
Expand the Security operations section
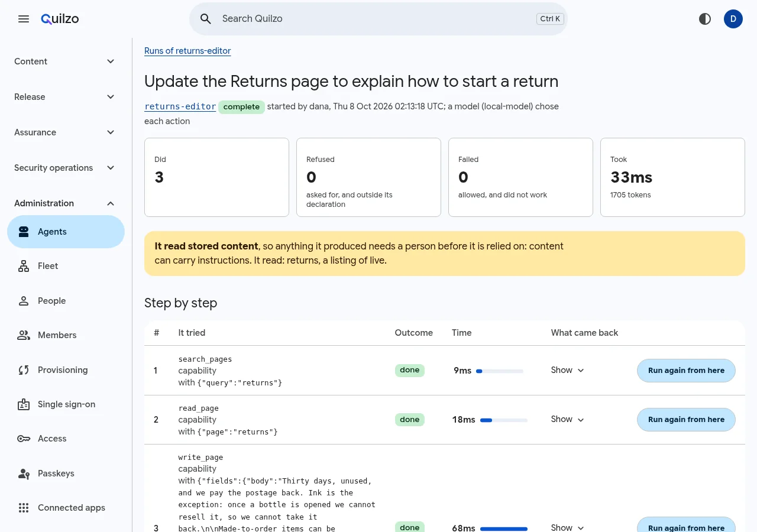pos(66,168)
